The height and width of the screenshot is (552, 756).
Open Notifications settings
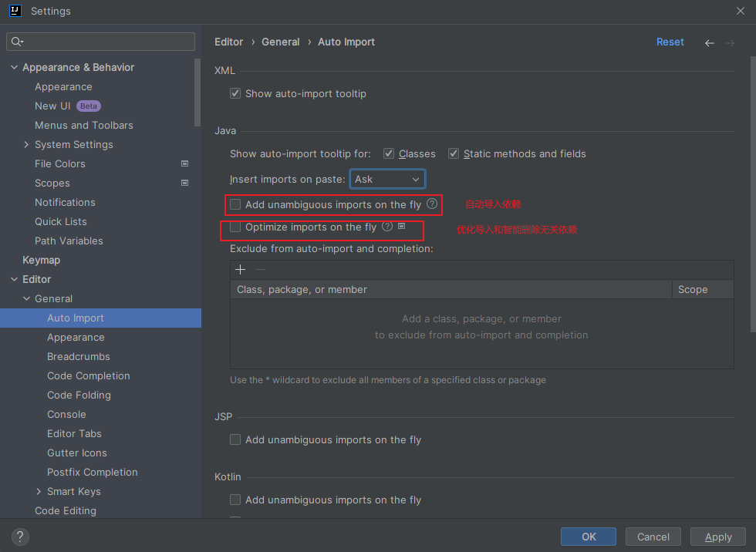[65, 202]
